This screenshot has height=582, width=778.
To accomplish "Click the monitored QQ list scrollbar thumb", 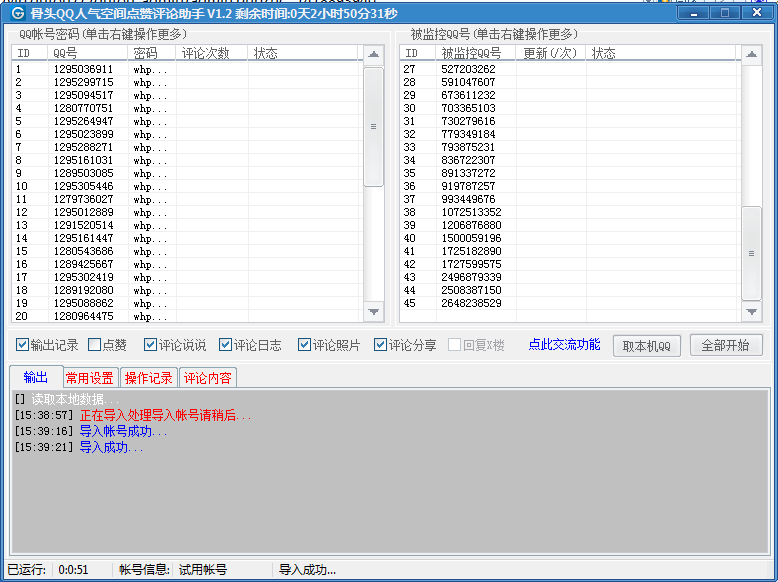I will 752,253.
